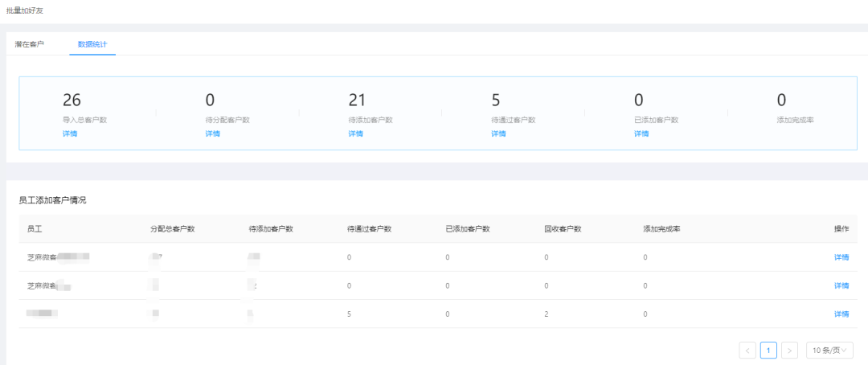Click the 待通过客户数 column header in the table
This screenshot has width=868, height=365.
tap(369, 229)
